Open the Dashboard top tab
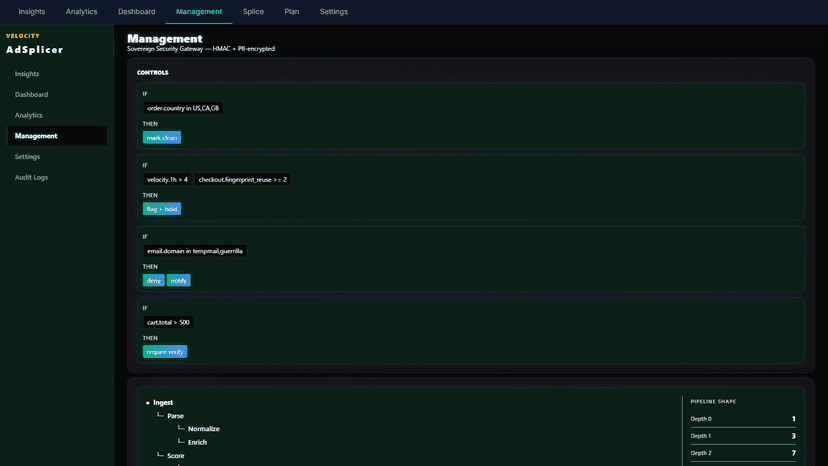The width and height of the screenshot is (828, 466). coord(136,12)
